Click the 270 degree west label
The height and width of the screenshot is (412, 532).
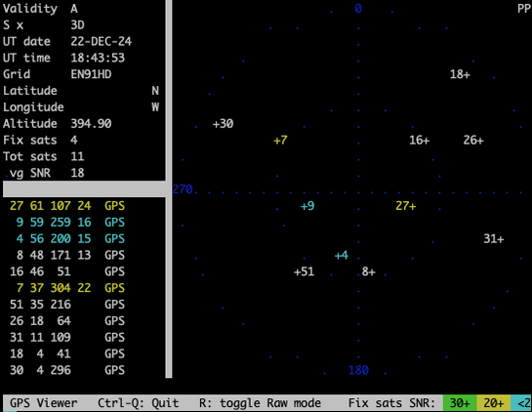pos(183,189)
